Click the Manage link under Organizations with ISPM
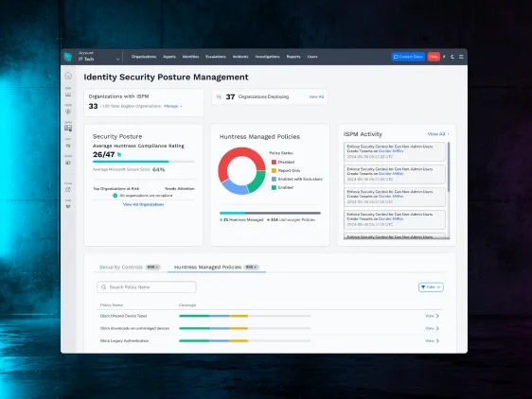532x399 pixels. 172,106
